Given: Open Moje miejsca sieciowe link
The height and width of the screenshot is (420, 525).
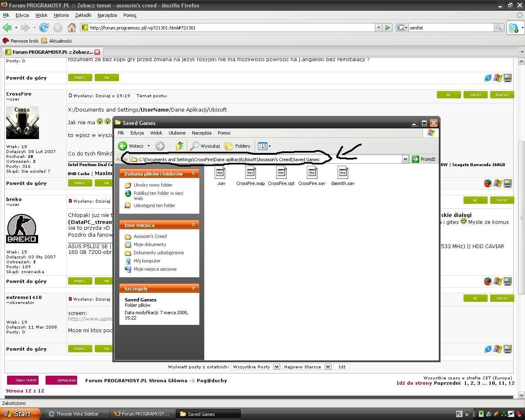Looking at the screenshot, I should coord(155,269).
